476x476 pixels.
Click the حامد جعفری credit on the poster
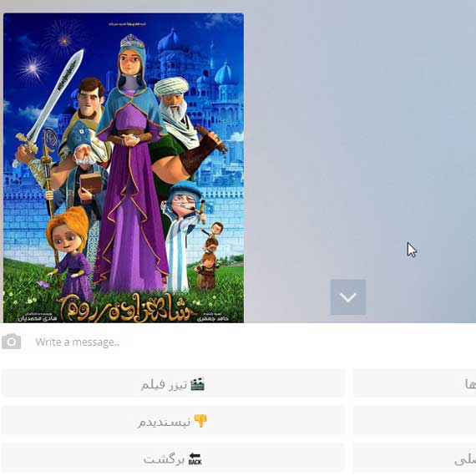point(212,318)
